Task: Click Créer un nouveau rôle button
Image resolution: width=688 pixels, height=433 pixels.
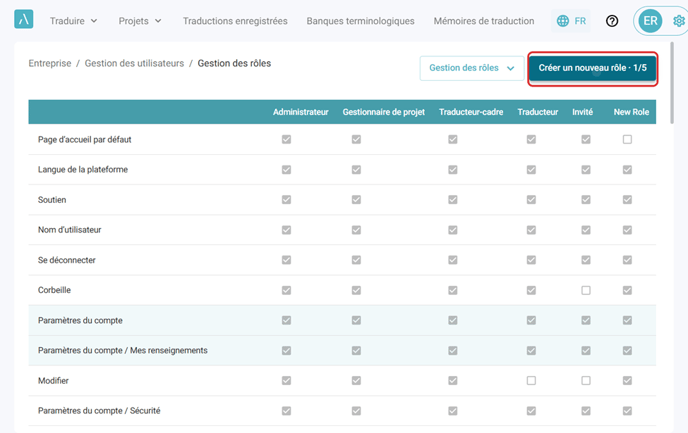Action: click(592, 68)
